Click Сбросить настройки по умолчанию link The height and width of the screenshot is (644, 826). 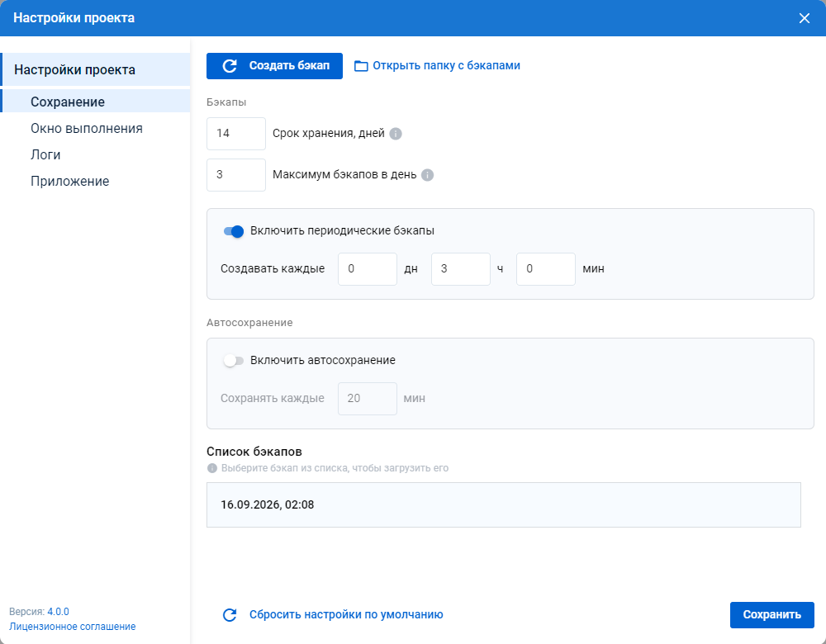point(346,615)
